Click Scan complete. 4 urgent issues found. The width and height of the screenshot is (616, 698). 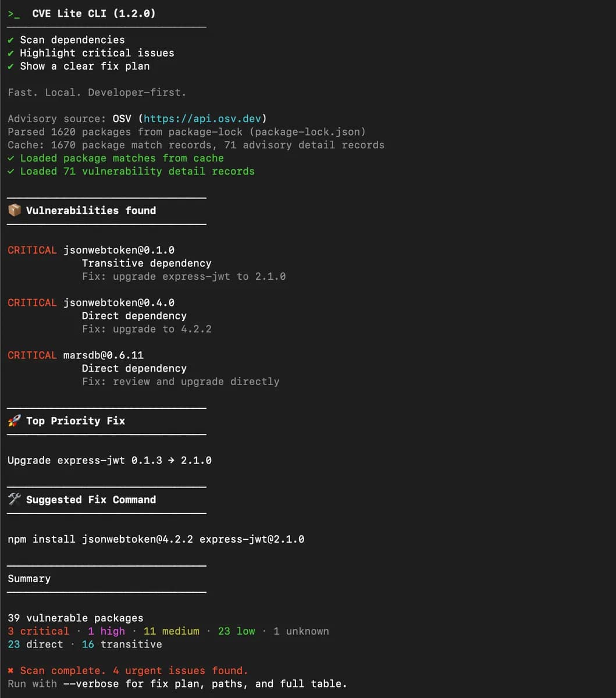point(134,671)
